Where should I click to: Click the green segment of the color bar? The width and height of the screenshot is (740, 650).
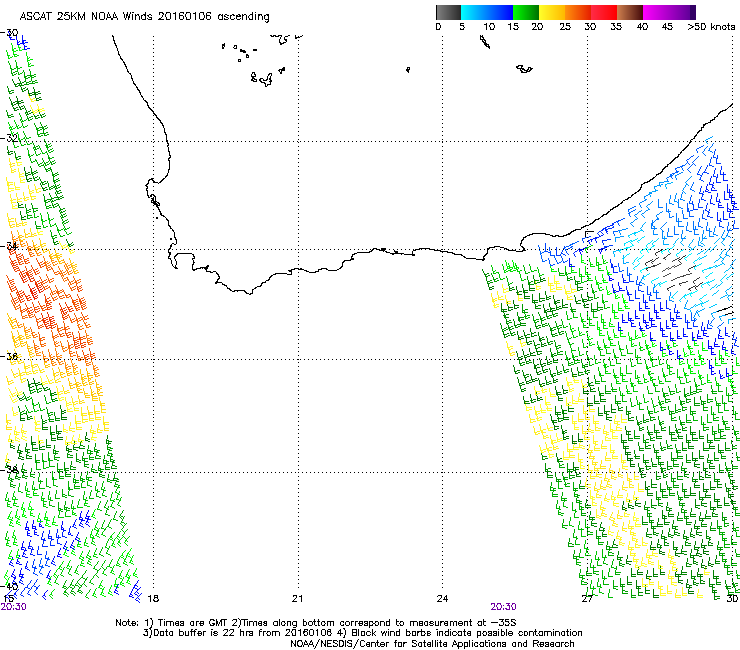tap(526, 12)
